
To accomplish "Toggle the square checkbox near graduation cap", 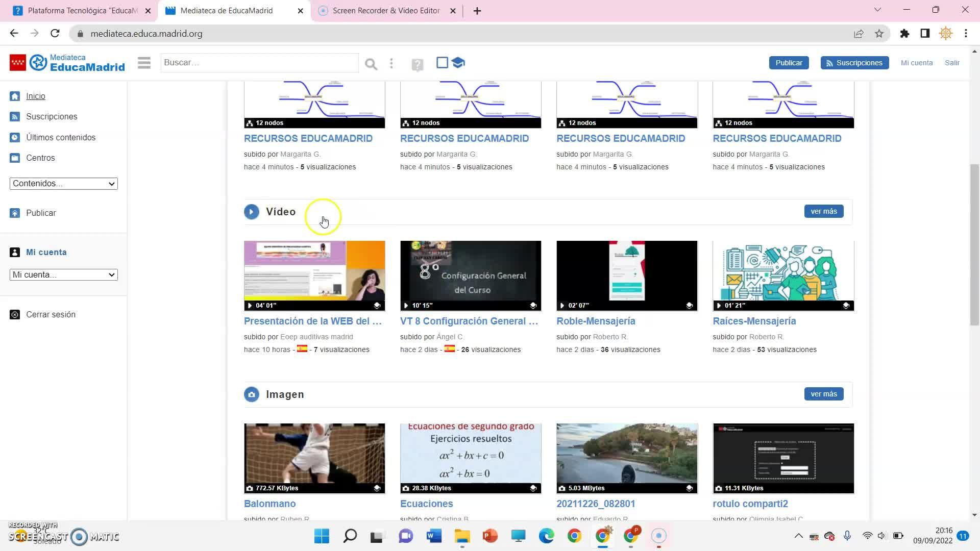I will click(442, 63).
